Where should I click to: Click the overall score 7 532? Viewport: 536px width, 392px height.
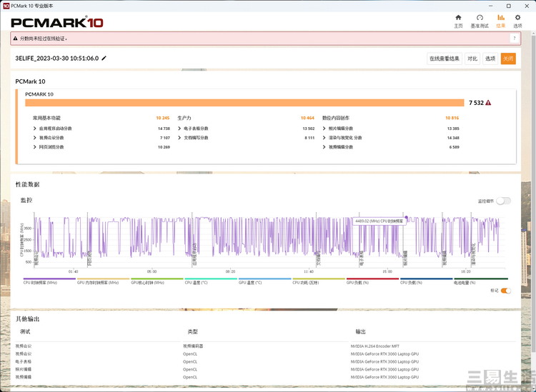[x=476, y=103]
